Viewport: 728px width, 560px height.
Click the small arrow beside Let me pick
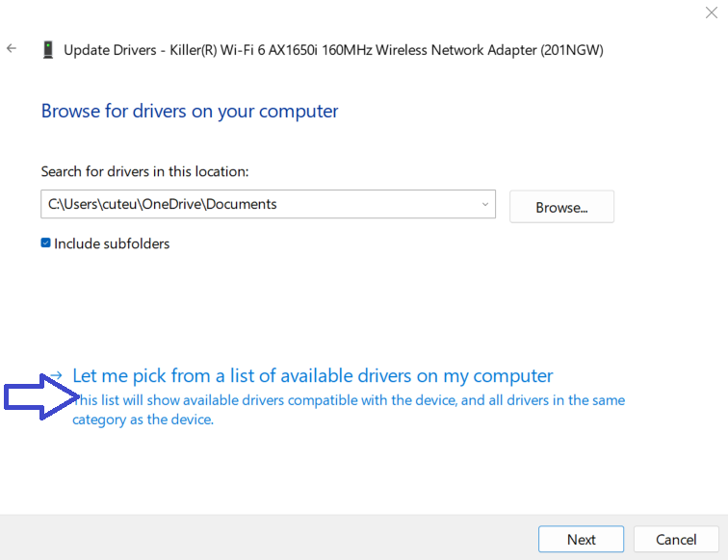[x=57, y=376]
